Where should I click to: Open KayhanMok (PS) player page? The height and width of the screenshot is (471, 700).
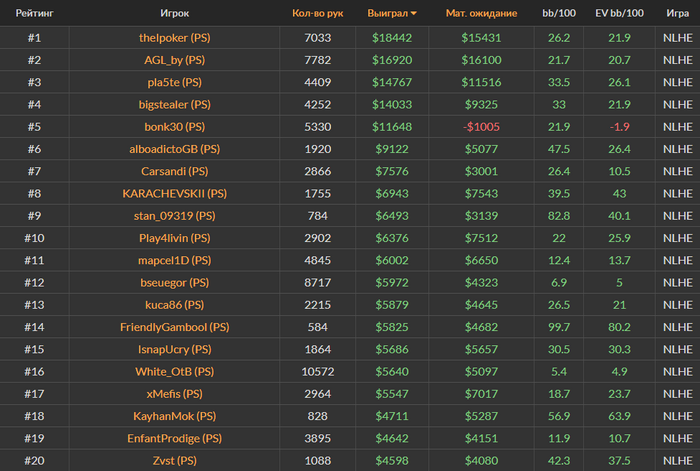(x=175, y=416)
